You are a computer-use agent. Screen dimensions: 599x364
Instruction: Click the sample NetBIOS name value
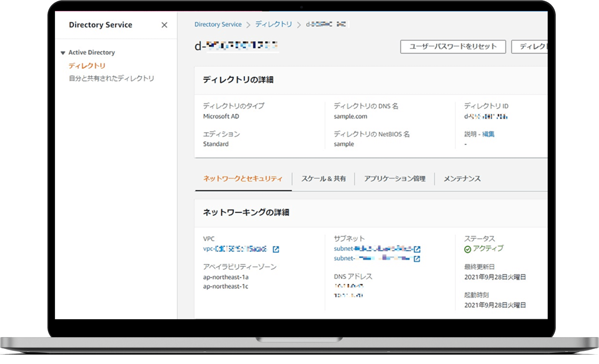coord(344,144)
